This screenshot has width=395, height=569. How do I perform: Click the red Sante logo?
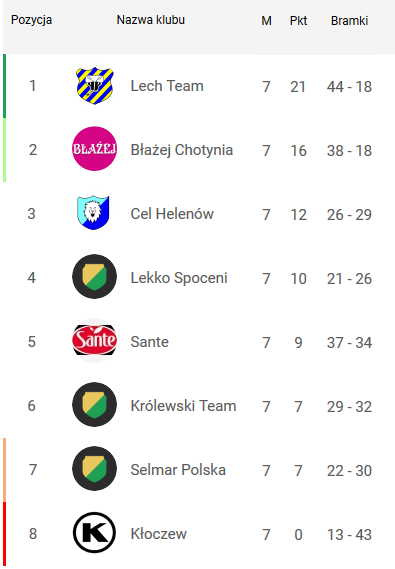click(x=95, y=340)
